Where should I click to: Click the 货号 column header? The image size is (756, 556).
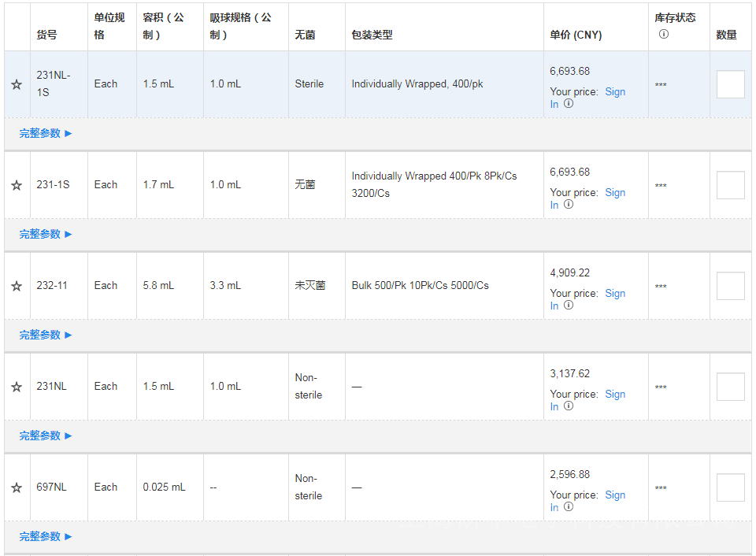[x=46, y=35]
